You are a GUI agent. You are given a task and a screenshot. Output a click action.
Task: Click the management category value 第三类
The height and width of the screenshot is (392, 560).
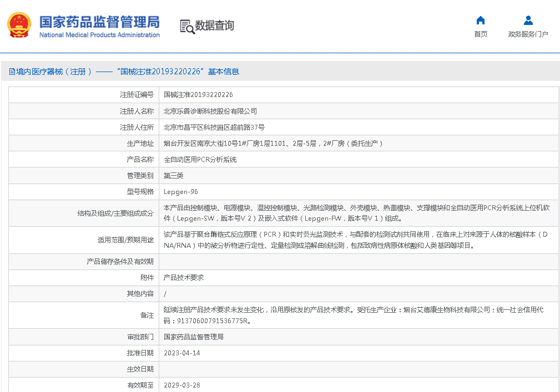coord(173,175)
